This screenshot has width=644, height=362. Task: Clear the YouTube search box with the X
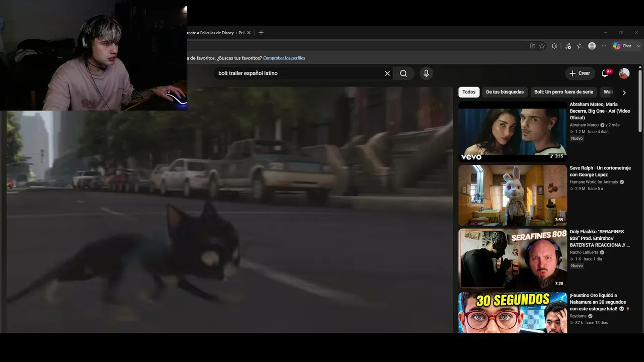point(387,73)
